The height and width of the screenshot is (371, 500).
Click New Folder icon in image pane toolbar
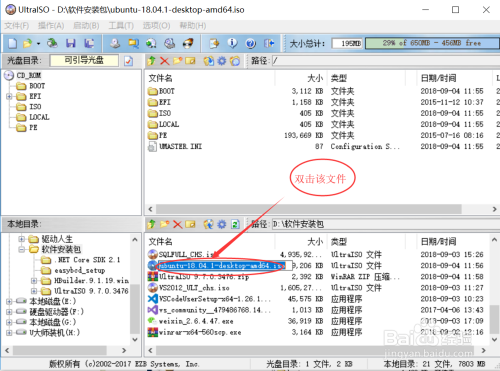(x=178, y=61)
